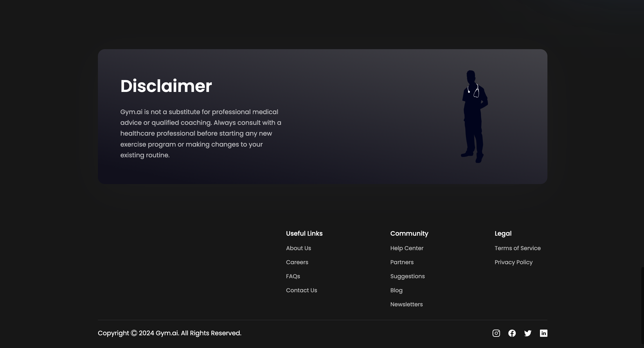Open the Instagram social icon
644x348 pixels.
pyautogui.click(x=496, y=333)
